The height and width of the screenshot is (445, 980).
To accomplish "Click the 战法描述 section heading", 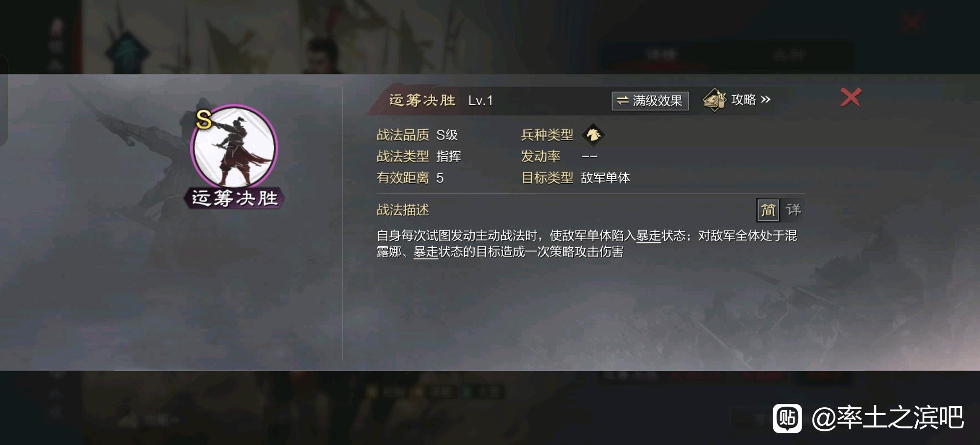I will (403, 210).
